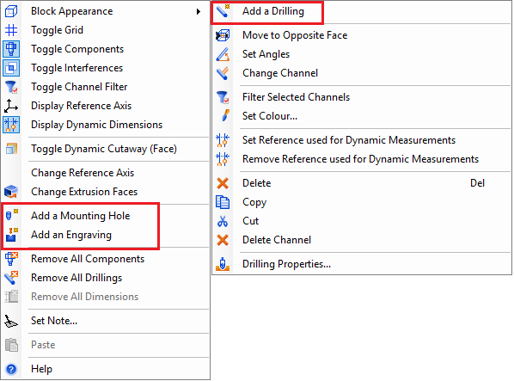
Task: Select Remove Reference used for Dynamic Measurements
Action: click(x=362, y=159)
